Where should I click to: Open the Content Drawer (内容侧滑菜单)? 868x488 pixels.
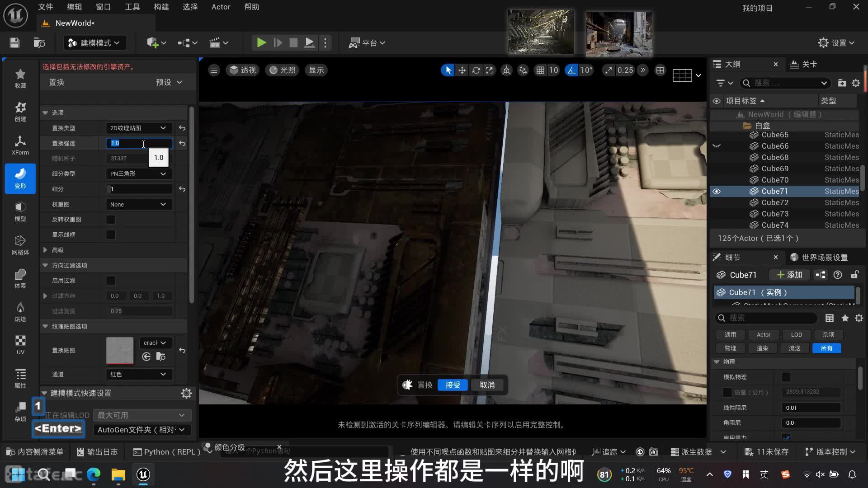click(x=34, y=452)
